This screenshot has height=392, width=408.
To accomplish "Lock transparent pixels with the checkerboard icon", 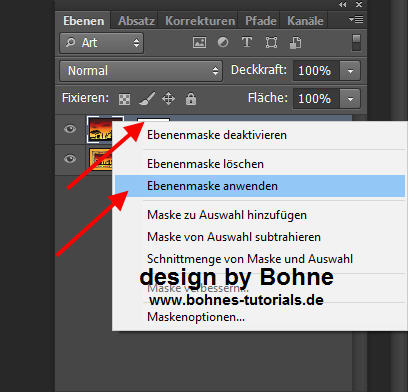I will click(124, 99).
